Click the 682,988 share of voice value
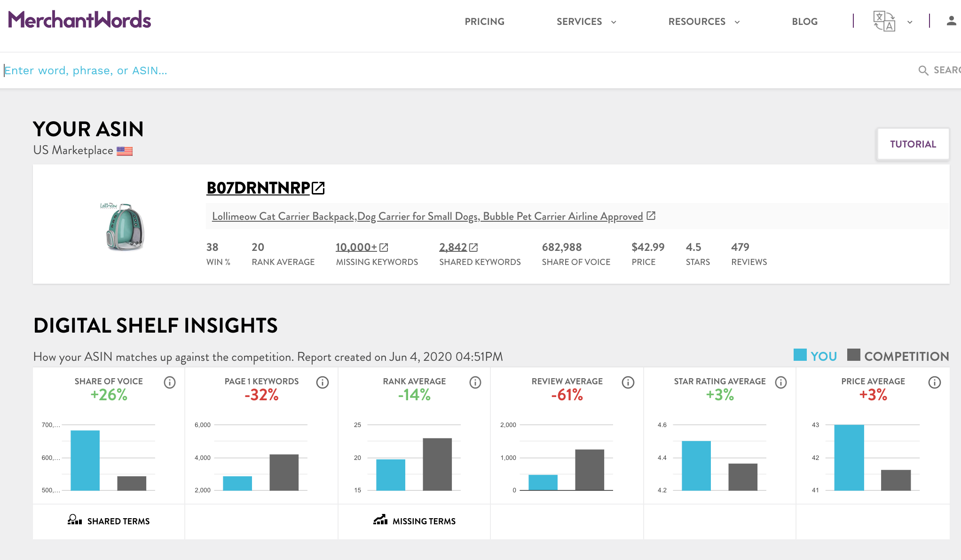Viewport: 961px width, 560px height. pyautogui.click(x=562, y=247)
